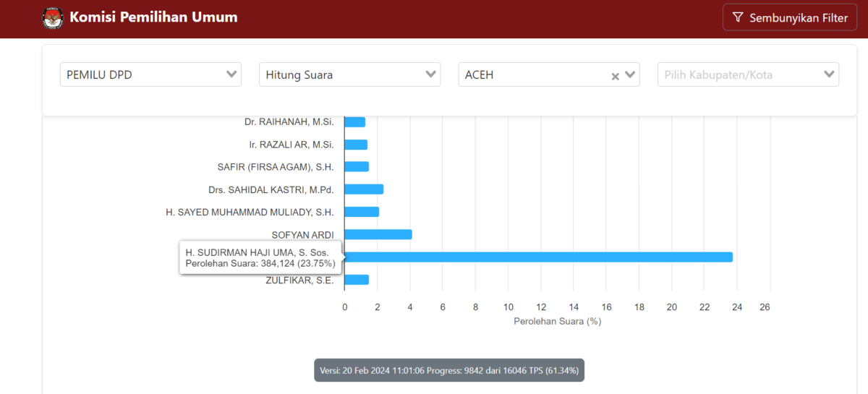Click the Ir. Razali AR bar
Viewport: 868px width, 394px height.
point(356,145)
